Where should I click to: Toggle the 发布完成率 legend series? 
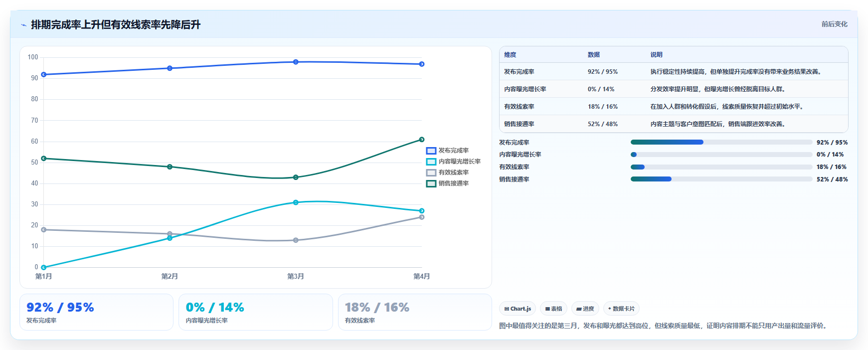447,151
